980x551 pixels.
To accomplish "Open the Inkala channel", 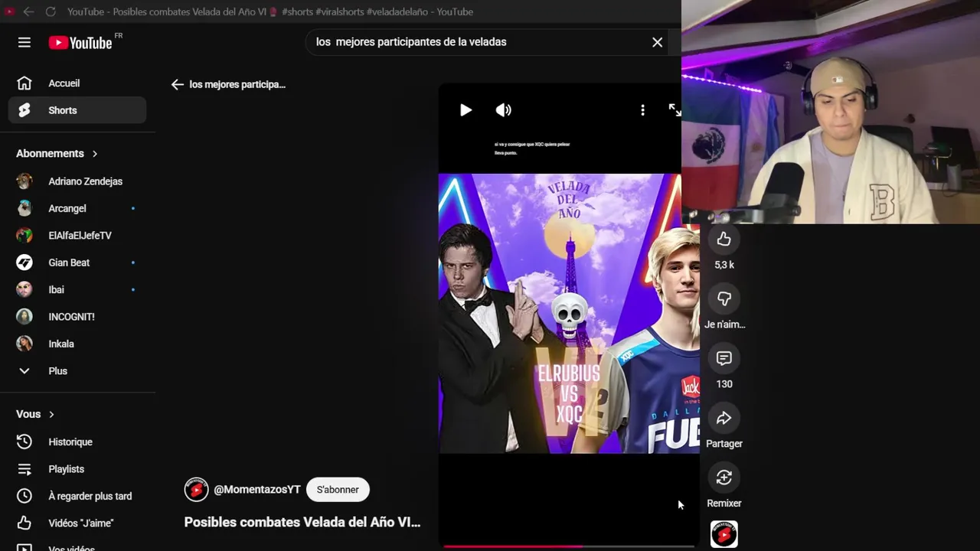I will (77, 344).
